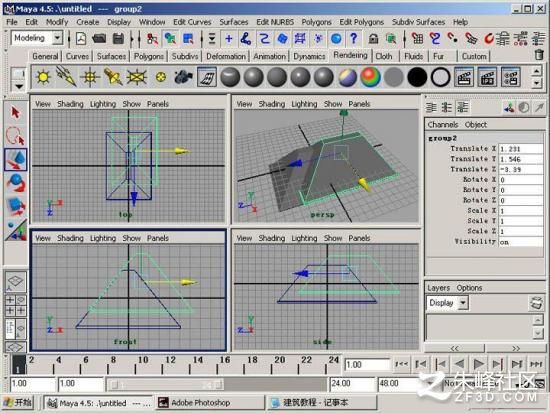This screenshot has height=413, width=550.
Task: Switch to the Notepad taskbar button
Action: tap(322, 402)
